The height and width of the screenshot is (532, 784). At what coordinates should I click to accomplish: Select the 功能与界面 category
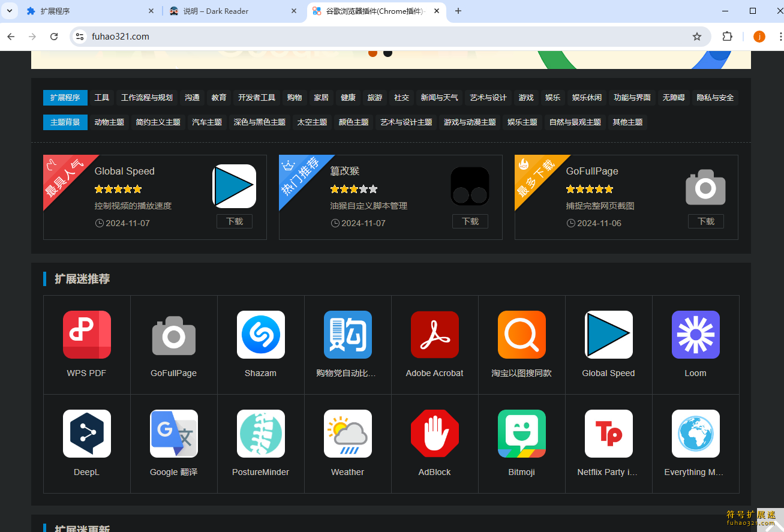coord(632,98)
